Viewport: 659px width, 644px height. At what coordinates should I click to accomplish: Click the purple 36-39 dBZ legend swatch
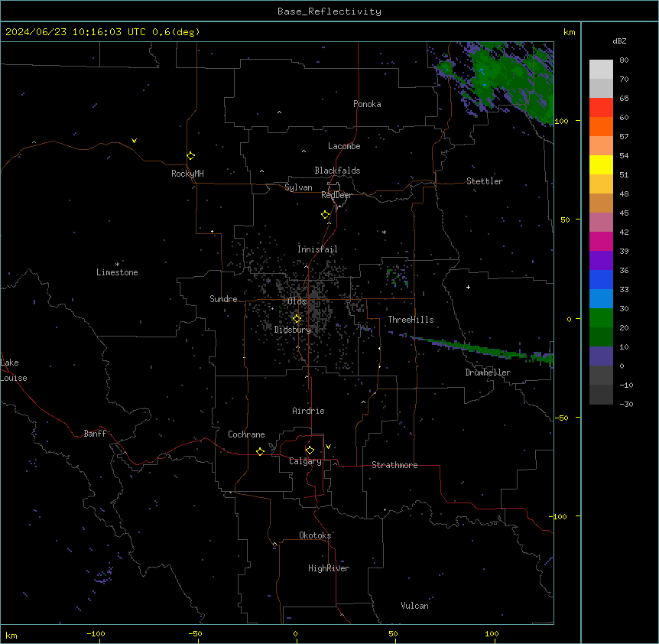(601, 261)
